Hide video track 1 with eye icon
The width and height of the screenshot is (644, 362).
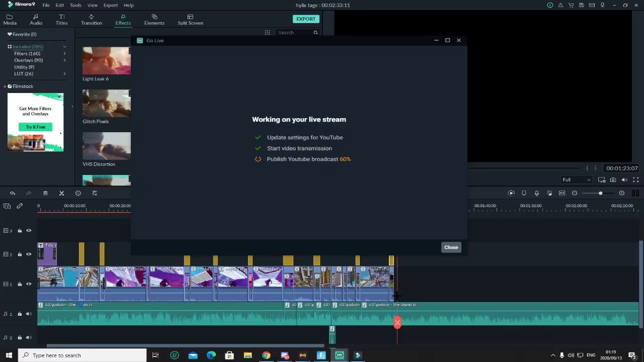click(x=29, y=284)
